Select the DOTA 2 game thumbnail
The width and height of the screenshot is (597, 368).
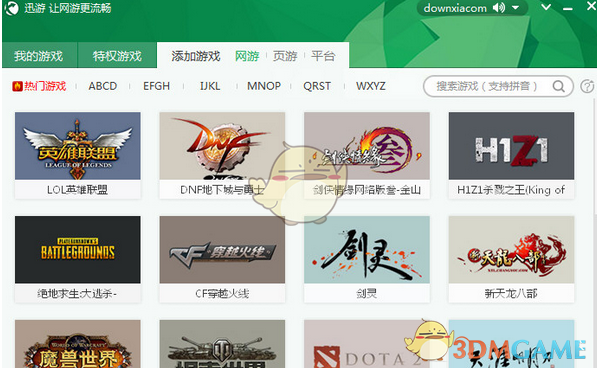click(367, 344)
